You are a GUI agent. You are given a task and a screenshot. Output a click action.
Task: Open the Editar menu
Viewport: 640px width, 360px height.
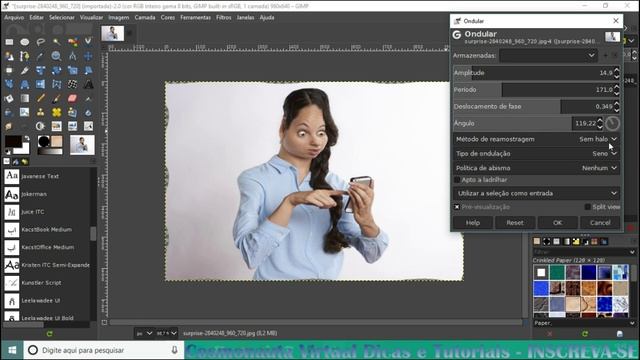click(x=36, y=18)
